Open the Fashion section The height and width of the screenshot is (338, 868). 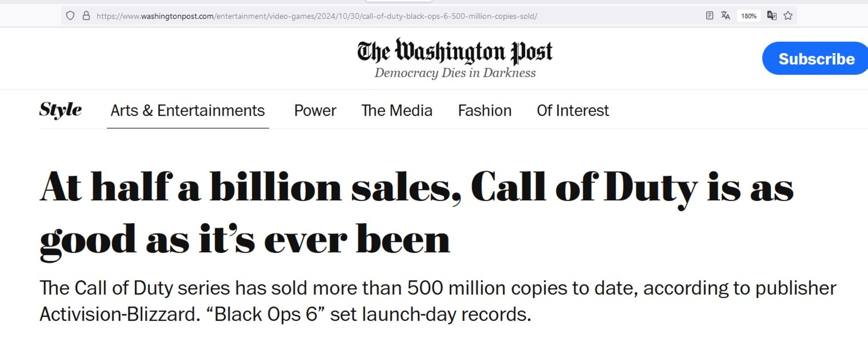(485, 111)
